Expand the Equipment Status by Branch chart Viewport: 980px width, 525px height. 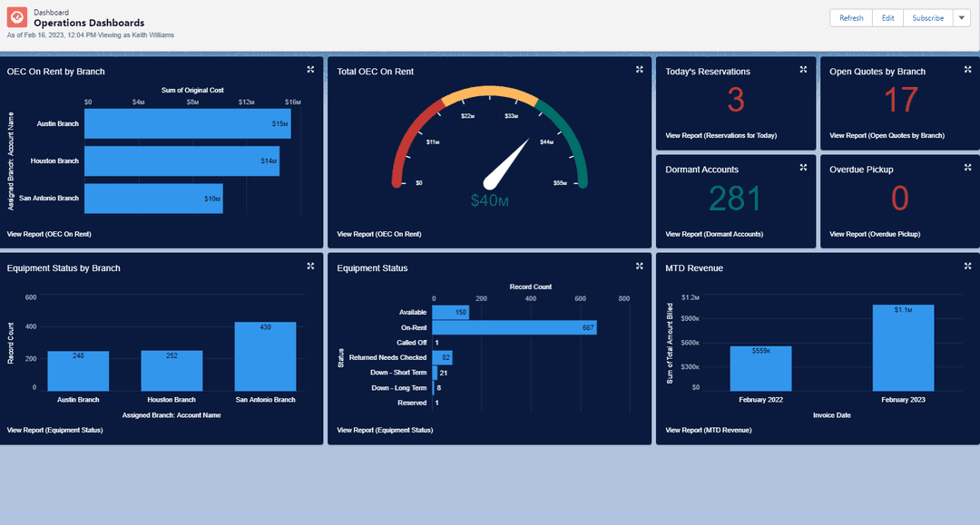310,267
